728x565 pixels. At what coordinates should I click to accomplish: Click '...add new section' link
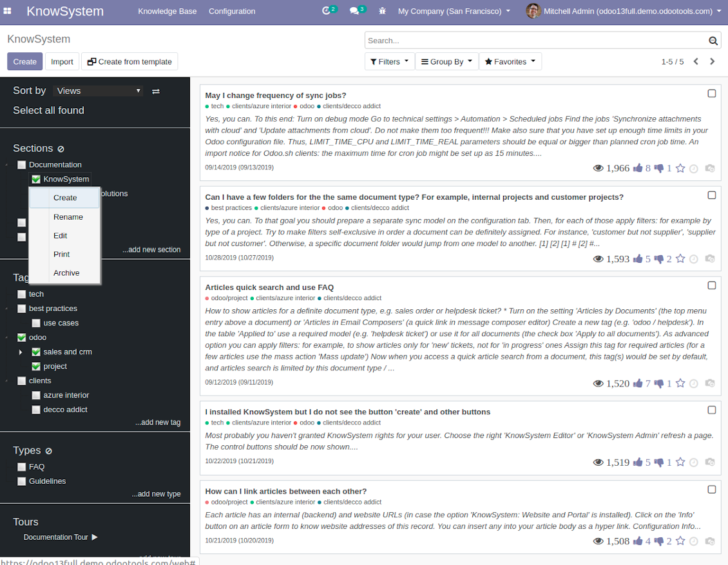pos(151,250)
